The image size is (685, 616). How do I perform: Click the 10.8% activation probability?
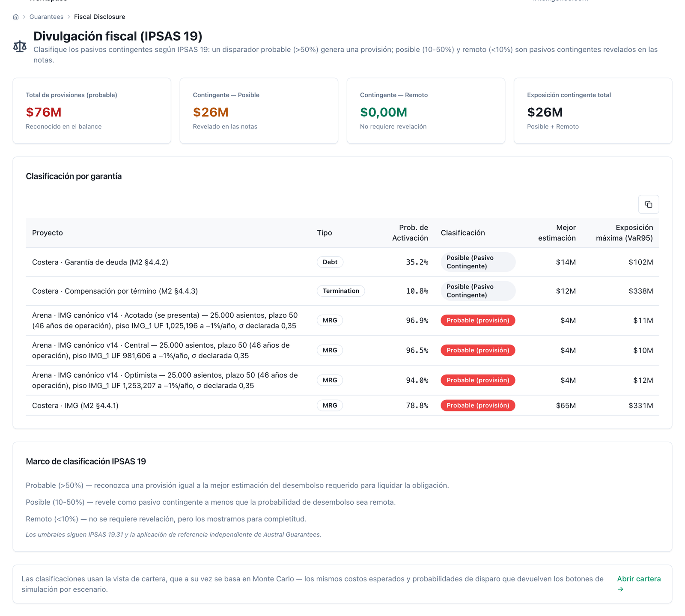(x=417, y=291)
